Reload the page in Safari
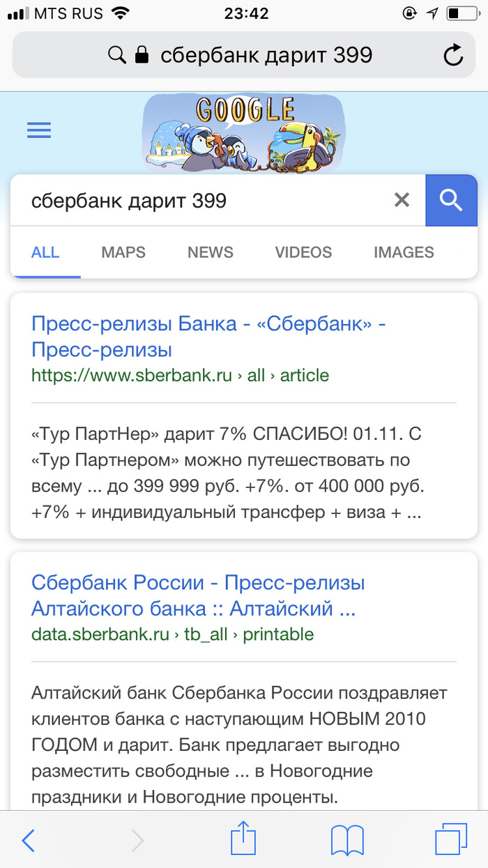This screenshot has height=868, width=488. 453,55
